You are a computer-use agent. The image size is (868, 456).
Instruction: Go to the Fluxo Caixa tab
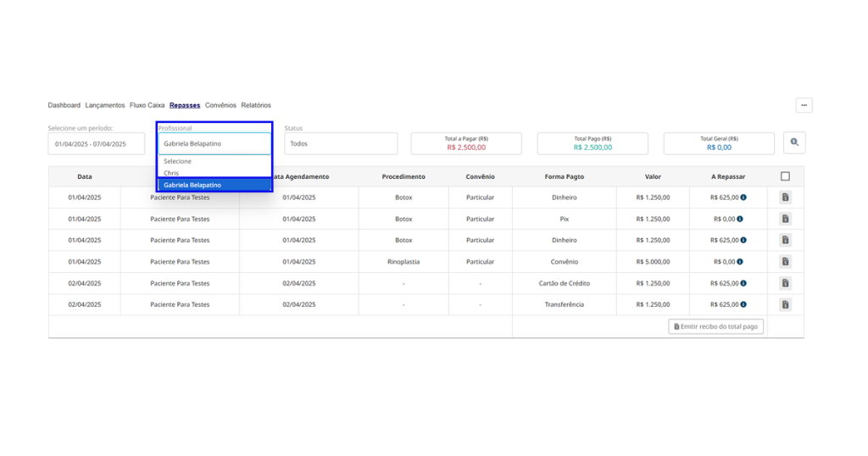pyautogui.click(x=147, y=105)
